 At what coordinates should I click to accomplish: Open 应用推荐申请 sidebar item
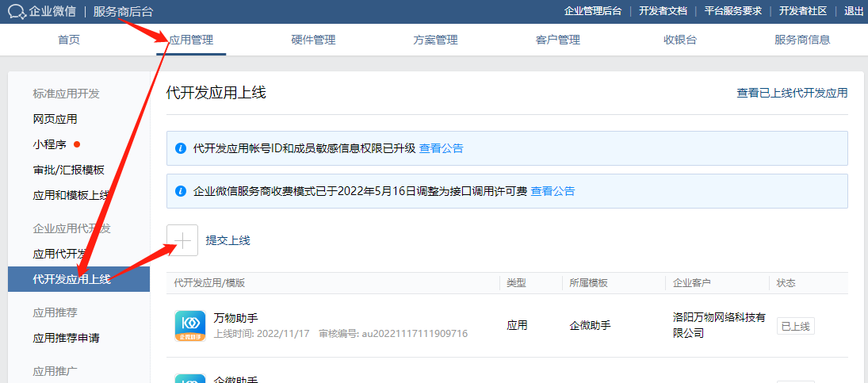[x=66, y=338]
